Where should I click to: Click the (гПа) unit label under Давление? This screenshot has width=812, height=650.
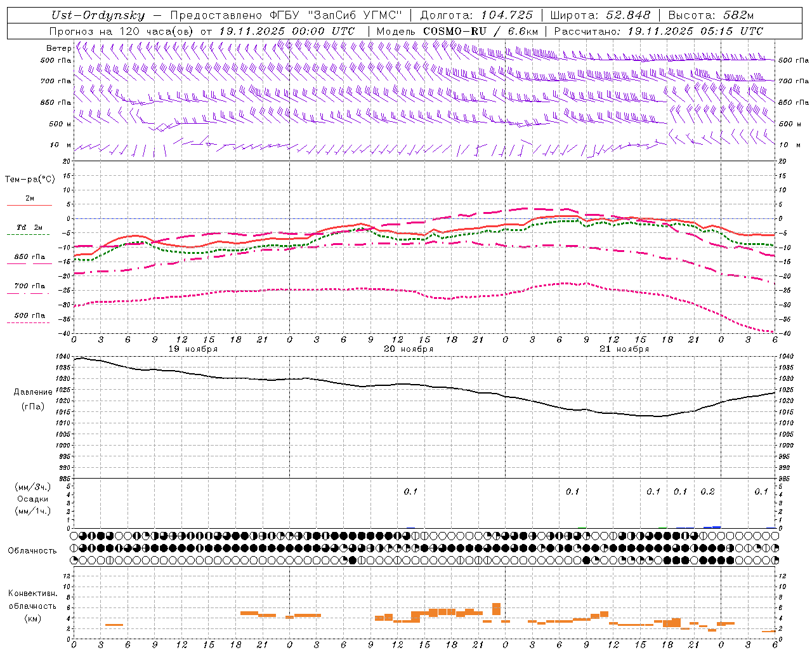[32, 406]
